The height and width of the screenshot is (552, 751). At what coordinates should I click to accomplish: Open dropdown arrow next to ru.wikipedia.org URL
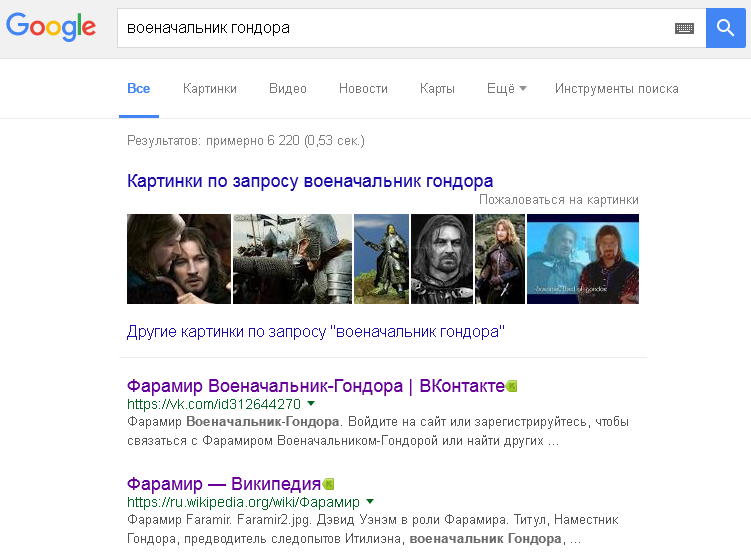tap(370, 502)
